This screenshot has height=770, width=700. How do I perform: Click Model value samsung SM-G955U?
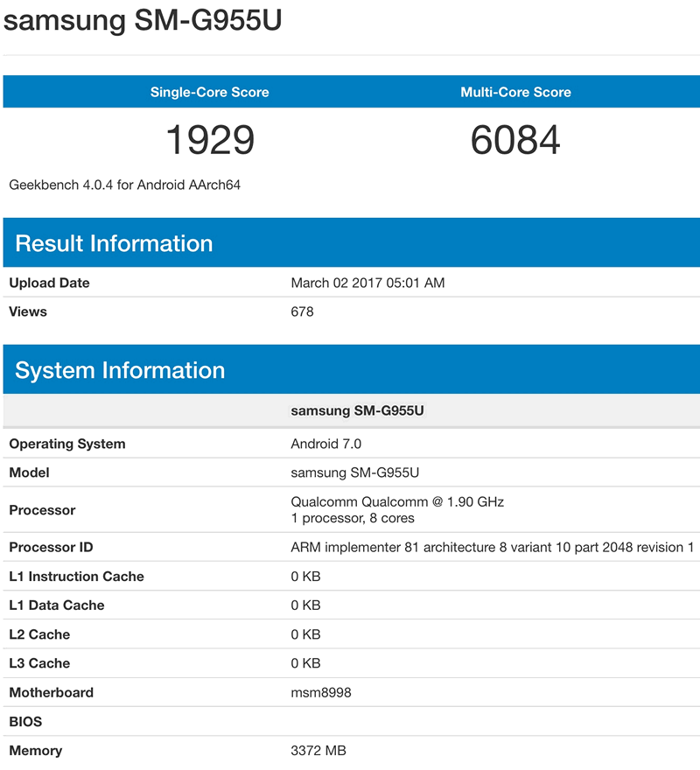[354, 472]
